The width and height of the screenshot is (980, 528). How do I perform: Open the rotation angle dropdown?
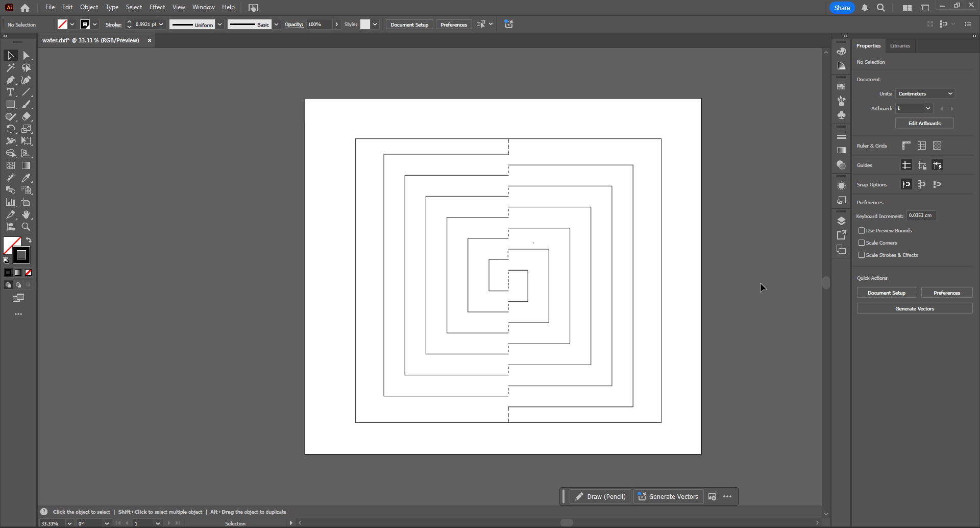pyautogui.click(x=107, y=523)
